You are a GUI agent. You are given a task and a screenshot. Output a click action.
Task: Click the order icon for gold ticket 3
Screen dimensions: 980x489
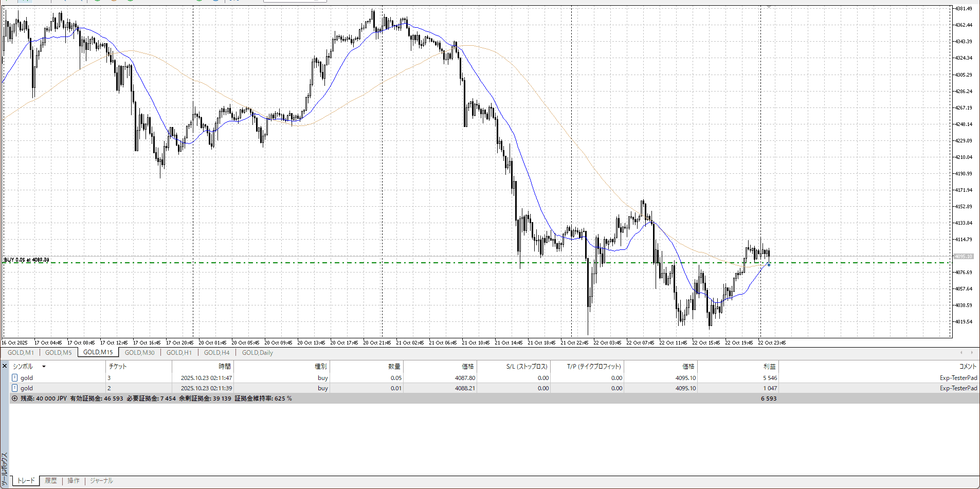click(15, 378)
